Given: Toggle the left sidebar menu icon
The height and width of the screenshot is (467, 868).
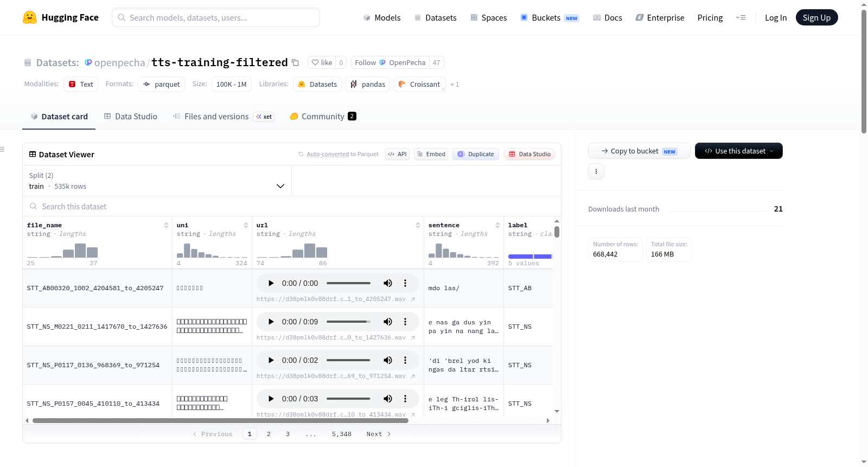Looking at the screenshot, I should coord(3,149).
